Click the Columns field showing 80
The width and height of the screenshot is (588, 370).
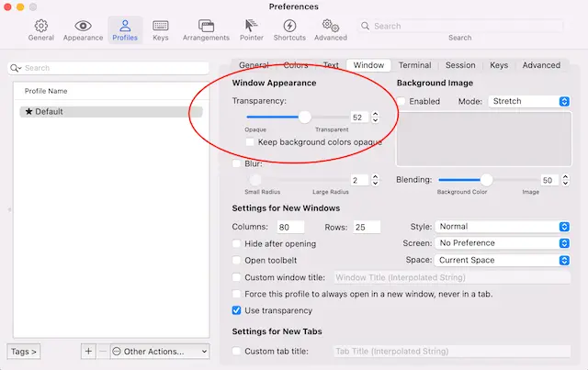(290, 227)
